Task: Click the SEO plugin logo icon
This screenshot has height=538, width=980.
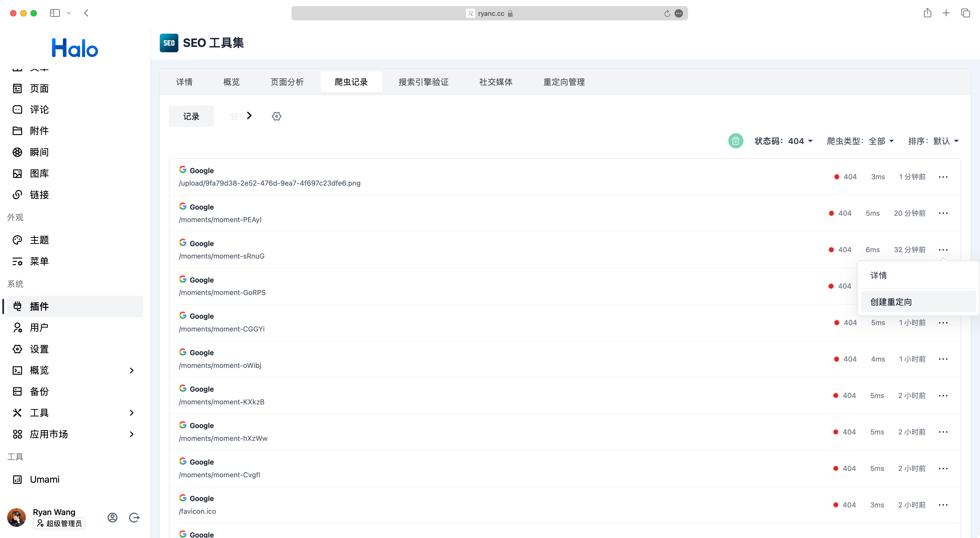Action: click(x=169, y=43)
